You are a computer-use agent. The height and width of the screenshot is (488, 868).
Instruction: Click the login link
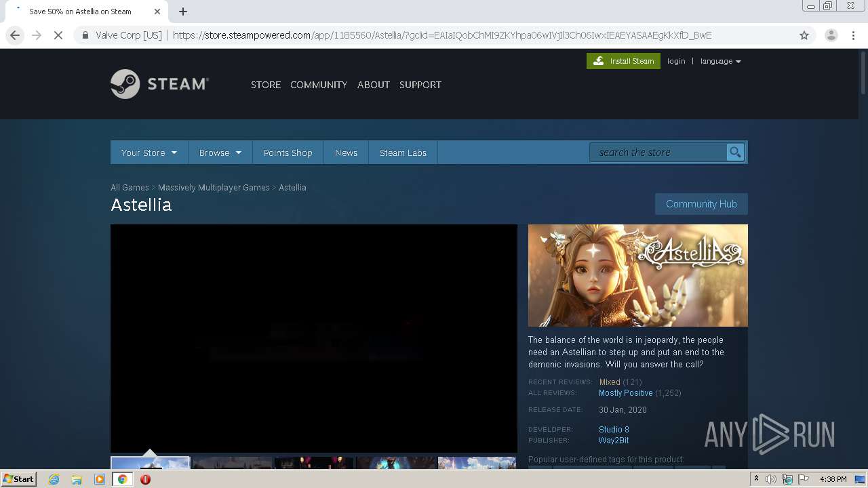point(676,61)
